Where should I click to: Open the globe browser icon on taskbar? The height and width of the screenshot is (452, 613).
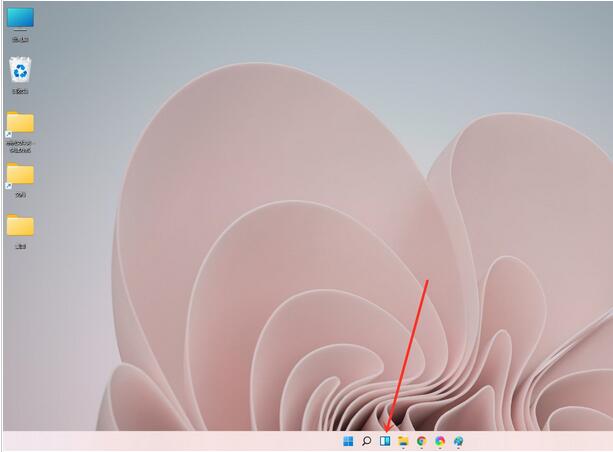coord(459,441)
